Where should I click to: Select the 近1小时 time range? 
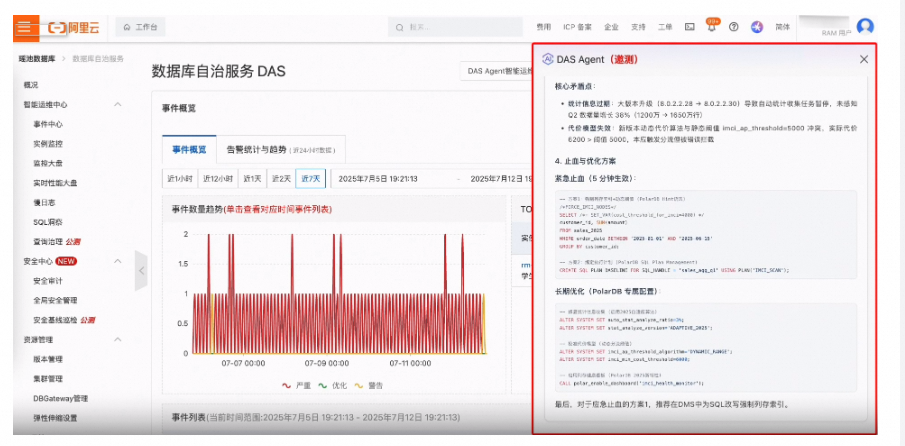[x=180, y=179]
